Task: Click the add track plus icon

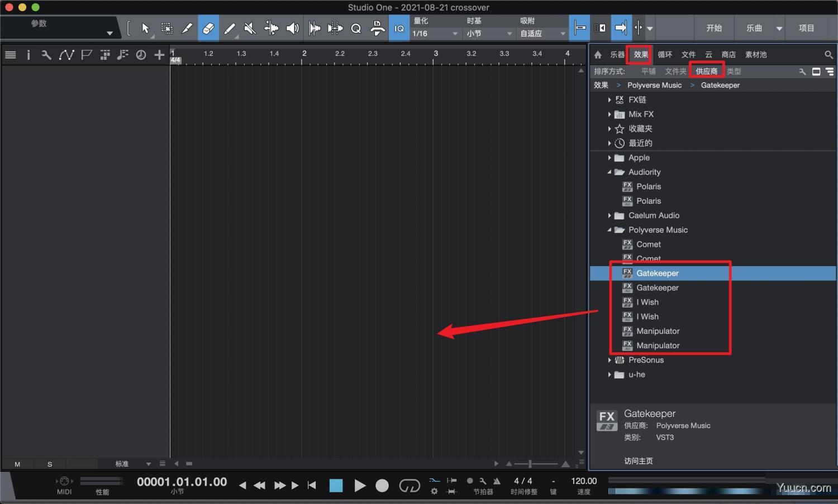Action: pos(159,55)
